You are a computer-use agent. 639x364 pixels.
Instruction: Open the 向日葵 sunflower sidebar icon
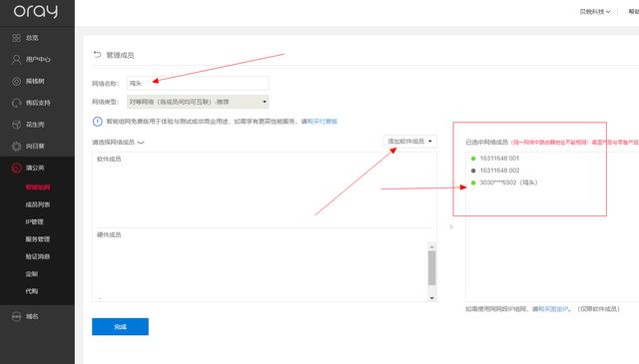[16, 147]
